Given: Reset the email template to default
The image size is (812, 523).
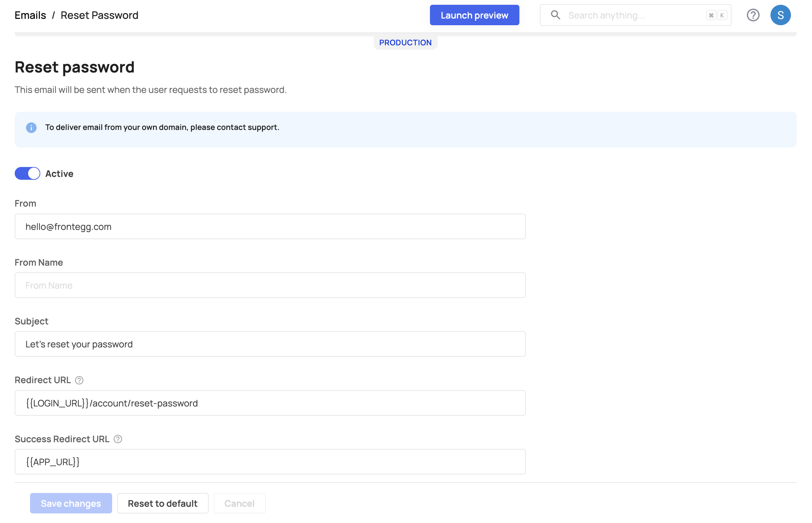Looking at the screenshot, I should point(162,503).
